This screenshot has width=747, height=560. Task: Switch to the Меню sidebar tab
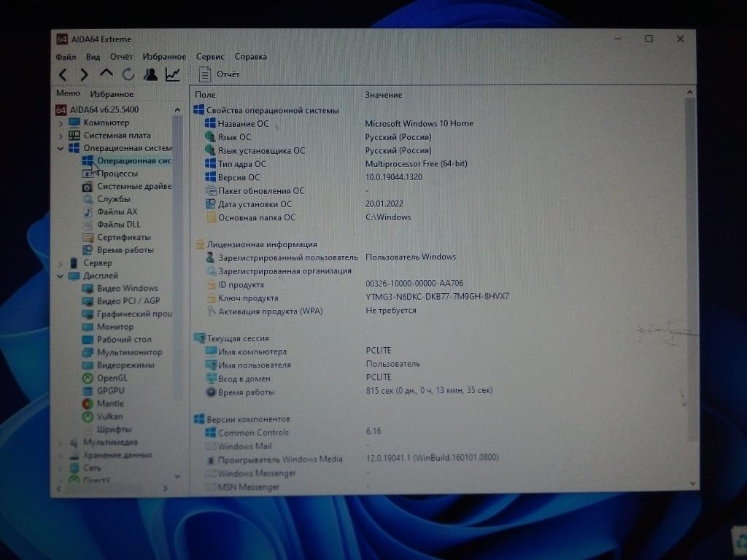(68, 93)
